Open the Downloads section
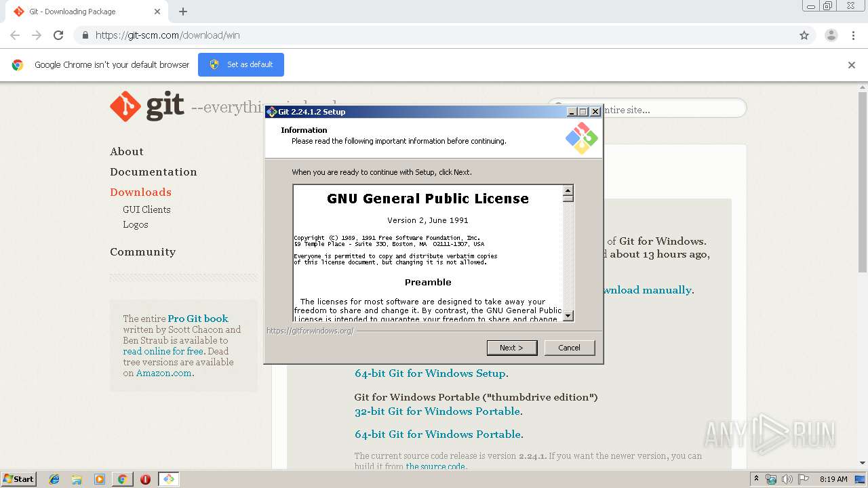This screenshot has height=488, width=868. tap(140, 192)
